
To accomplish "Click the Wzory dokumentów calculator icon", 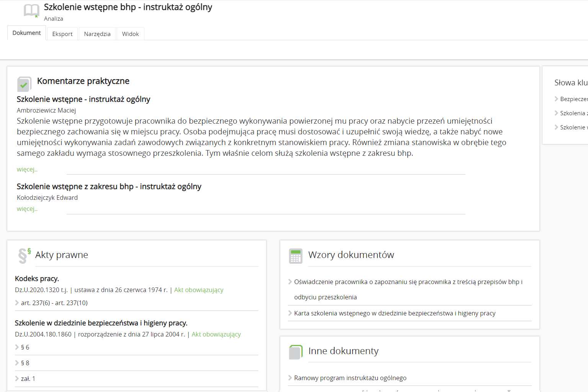I will pos(296,256).
